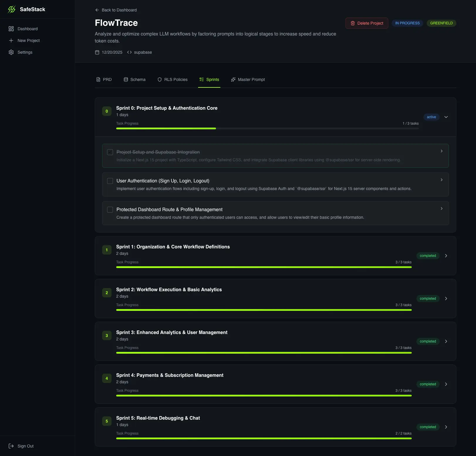Click the Dashboard grid icon in sidebar
476x456 pixels.
[x=11, y=29]
